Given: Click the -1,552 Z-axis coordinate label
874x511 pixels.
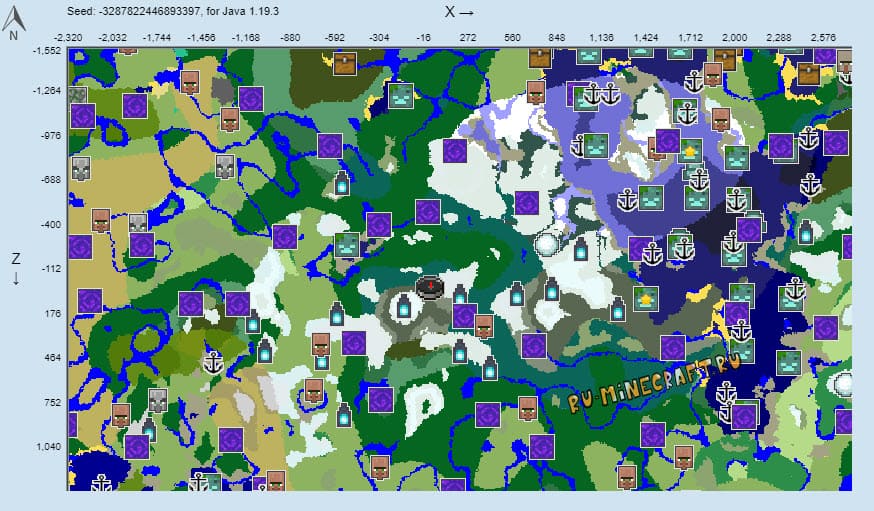Looking at the screenshot, I should coord(47,51).
